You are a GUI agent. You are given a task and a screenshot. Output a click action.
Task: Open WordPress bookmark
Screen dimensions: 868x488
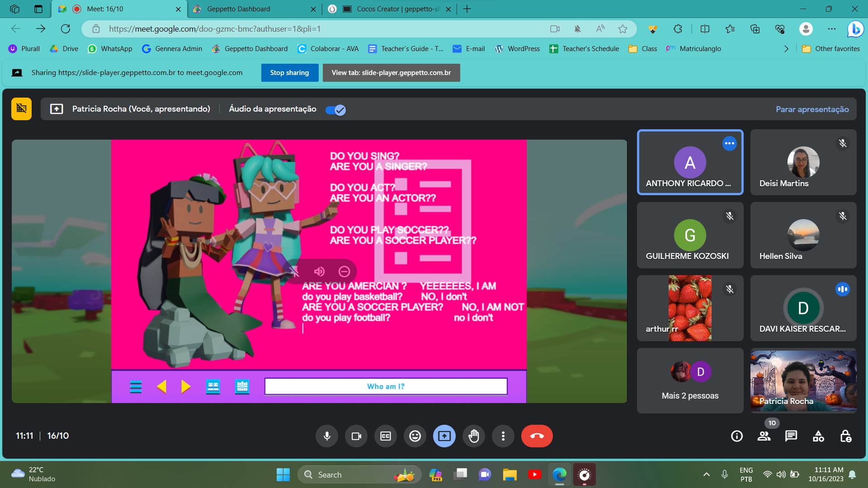pos(517,49)
